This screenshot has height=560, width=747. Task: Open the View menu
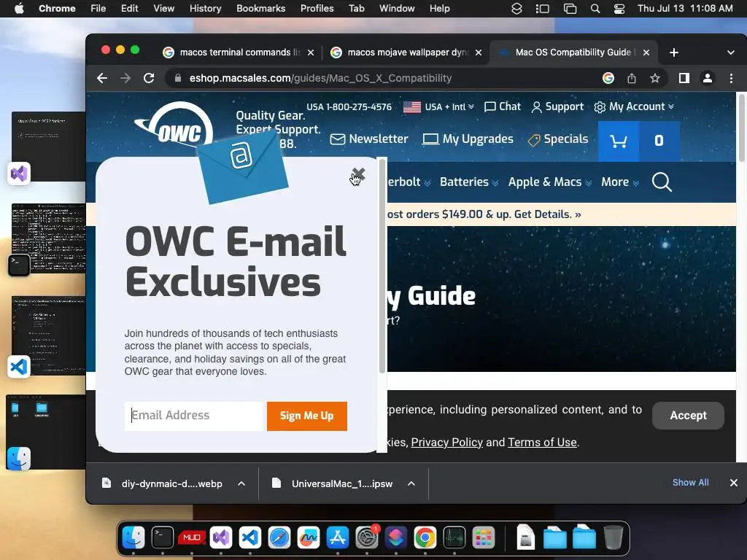pyautogui.click(x=163, y=8)
